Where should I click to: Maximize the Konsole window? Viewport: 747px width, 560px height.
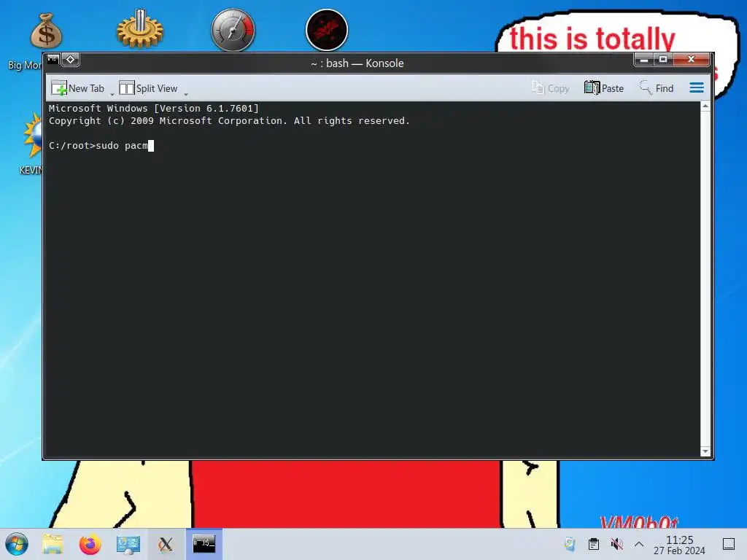[x=662, y=60]
